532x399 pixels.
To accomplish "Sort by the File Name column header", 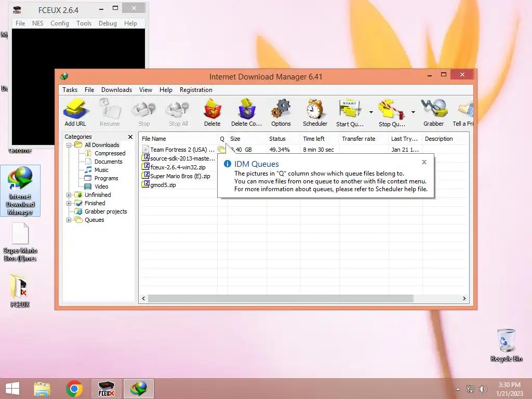I will click(178, 139).
